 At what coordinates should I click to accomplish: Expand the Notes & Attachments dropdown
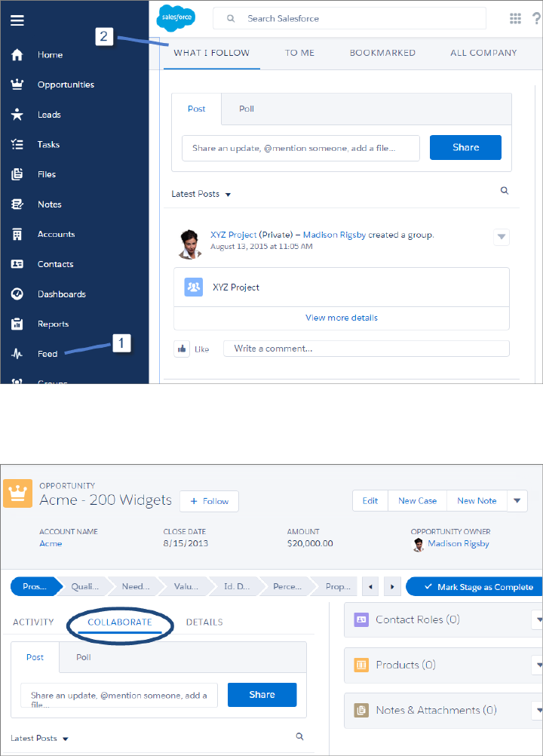[x=538, y=710]
